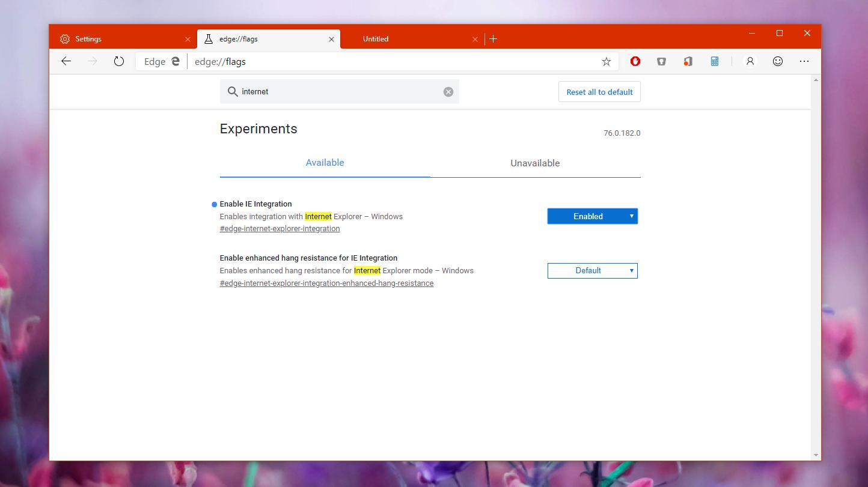Open the Enabled dropdown for IE Integration
Image resolution: width=868 pixels, height=487 pixels.
coord(592,216)
